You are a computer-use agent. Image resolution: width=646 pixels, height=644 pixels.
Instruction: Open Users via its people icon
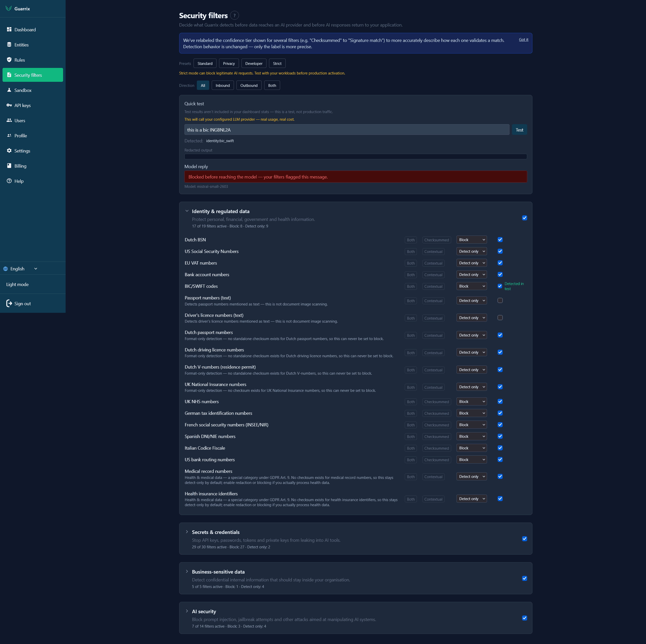(x=9, y=120)
